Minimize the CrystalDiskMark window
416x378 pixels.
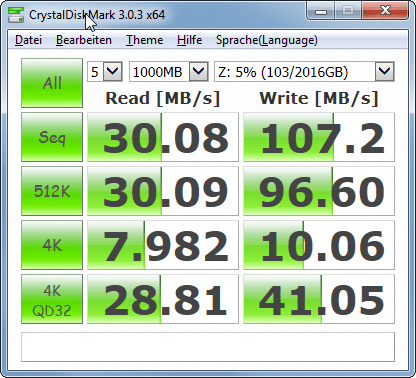321,11
